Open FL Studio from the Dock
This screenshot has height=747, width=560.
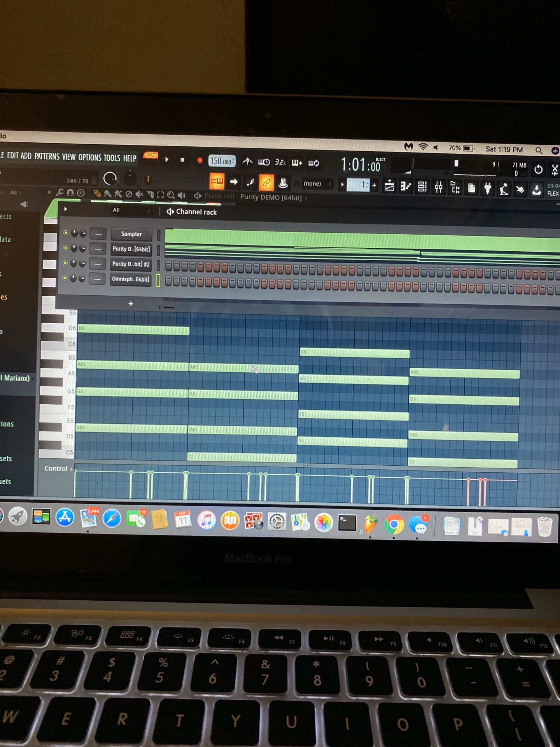370,524
